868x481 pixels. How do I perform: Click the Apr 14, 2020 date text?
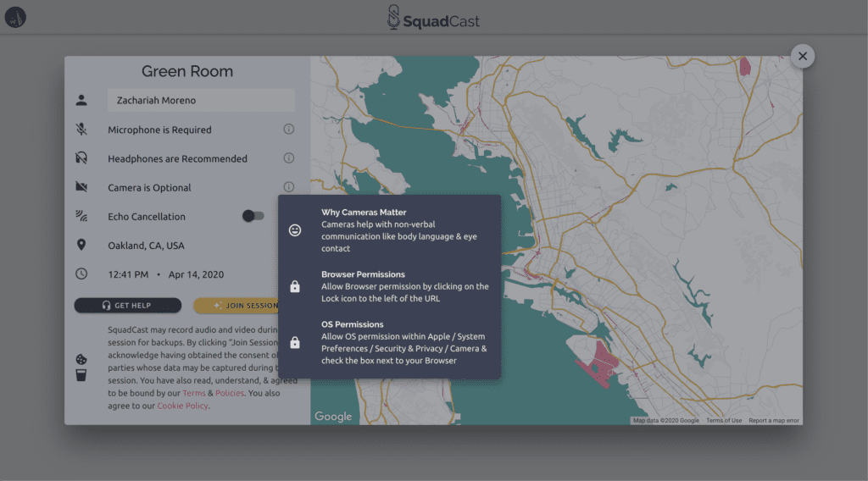click(x=196, y=274)
